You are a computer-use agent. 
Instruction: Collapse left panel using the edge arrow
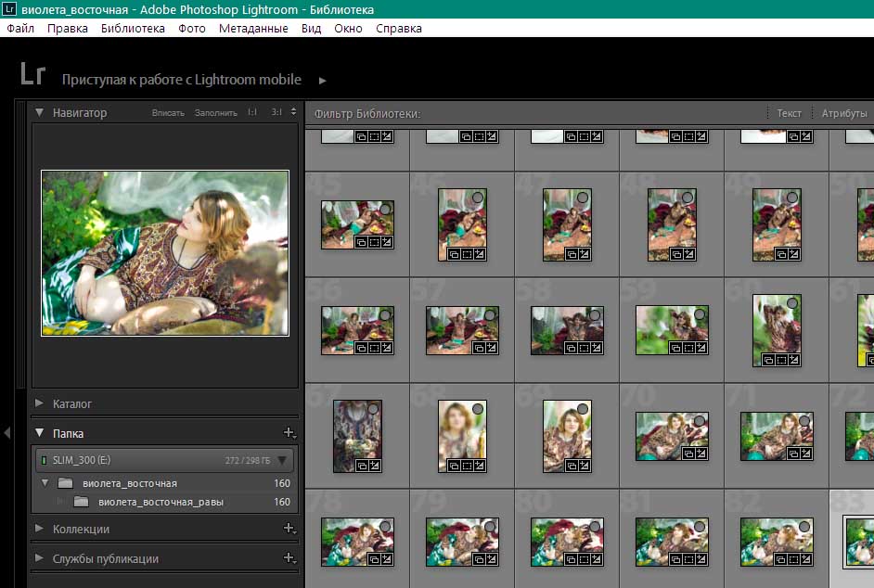coord(6,433)
